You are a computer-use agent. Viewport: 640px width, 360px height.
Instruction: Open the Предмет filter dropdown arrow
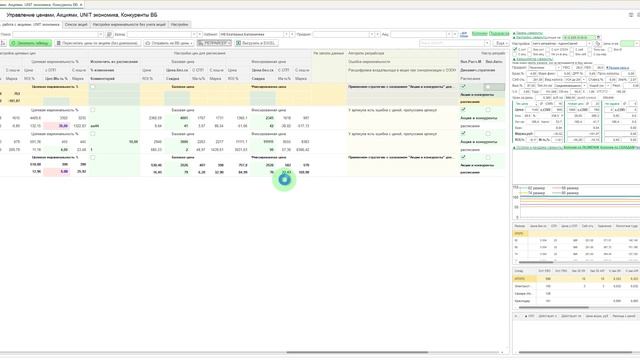(x=372, y=35)
